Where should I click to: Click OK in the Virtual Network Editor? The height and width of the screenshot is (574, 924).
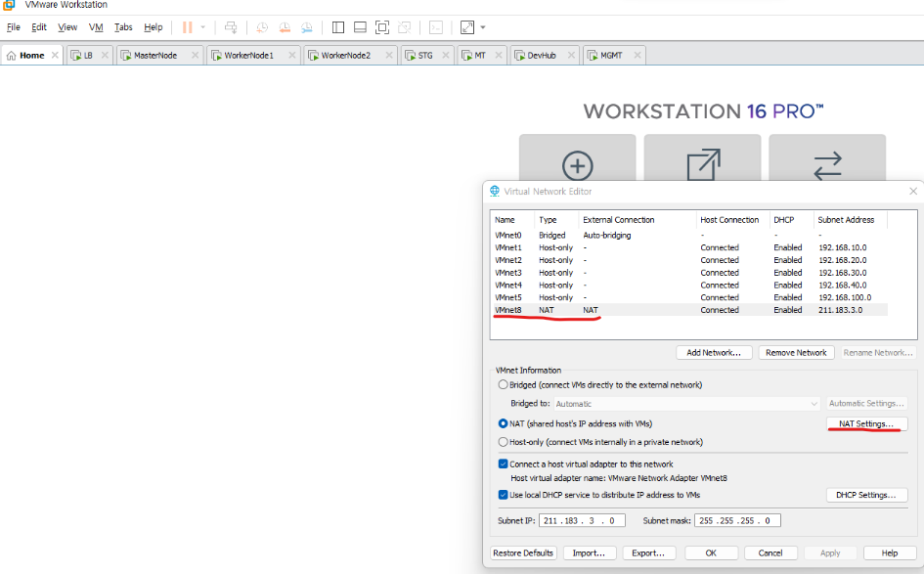coord(711,552)
